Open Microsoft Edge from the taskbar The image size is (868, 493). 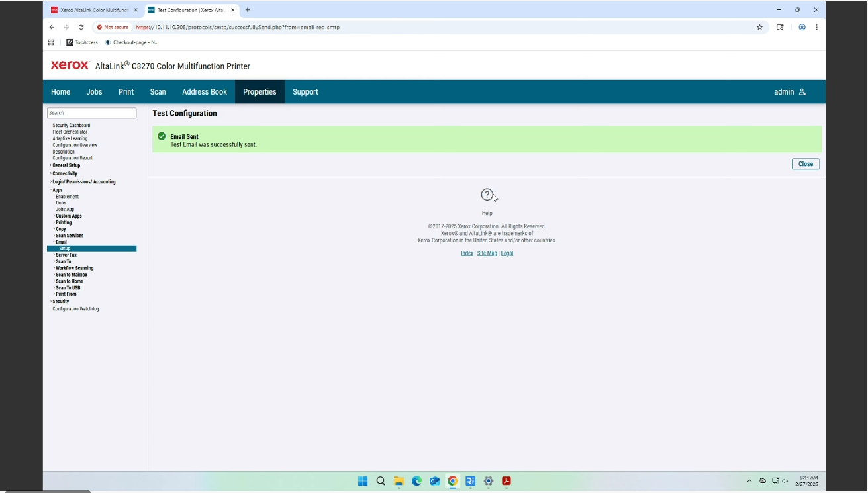click(x=416, y=481)
